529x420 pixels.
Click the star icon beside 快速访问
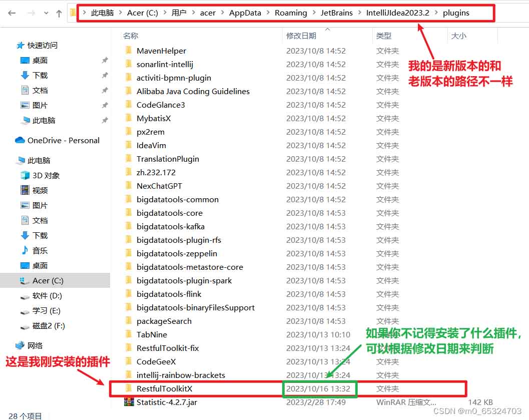tap(20, 45)
